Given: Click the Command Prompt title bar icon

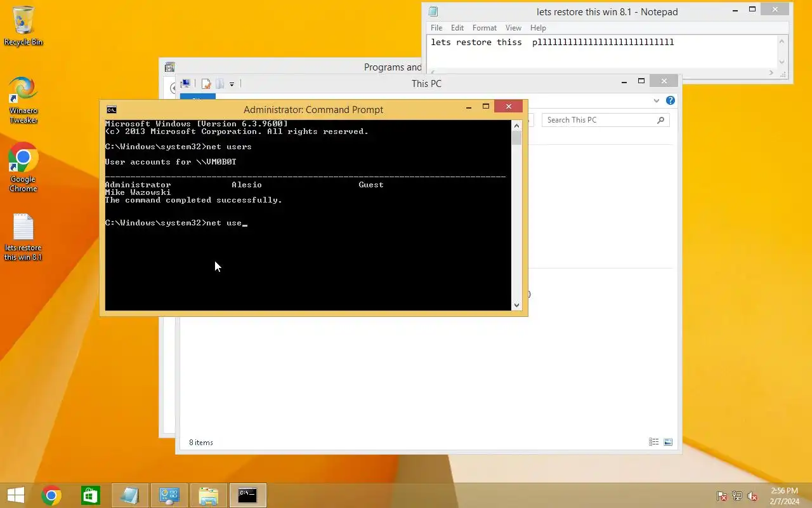Looking at the screenshot, I should [x=112, y=109].
